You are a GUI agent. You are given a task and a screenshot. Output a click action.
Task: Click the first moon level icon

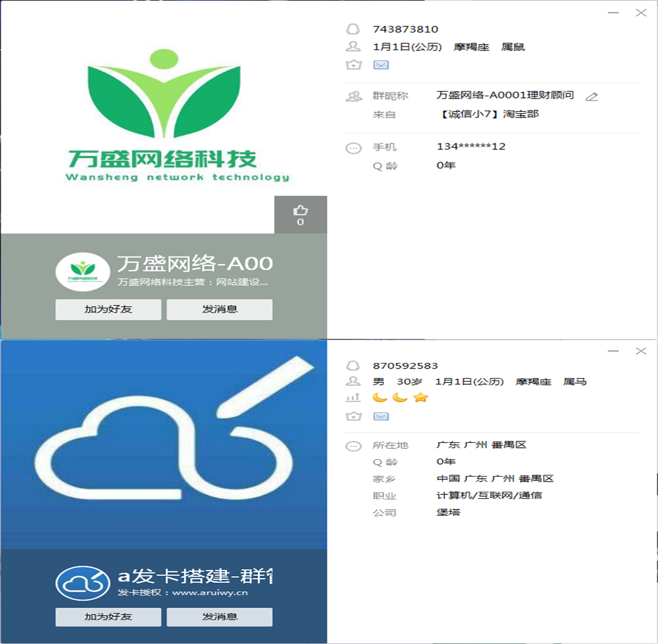380,397
